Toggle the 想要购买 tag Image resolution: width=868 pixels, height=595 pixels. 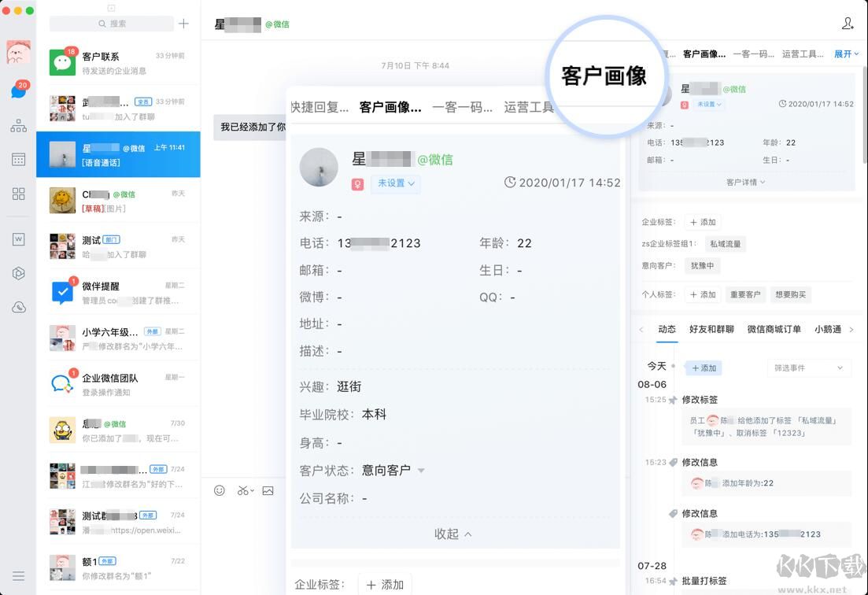(x=790, y=294)
